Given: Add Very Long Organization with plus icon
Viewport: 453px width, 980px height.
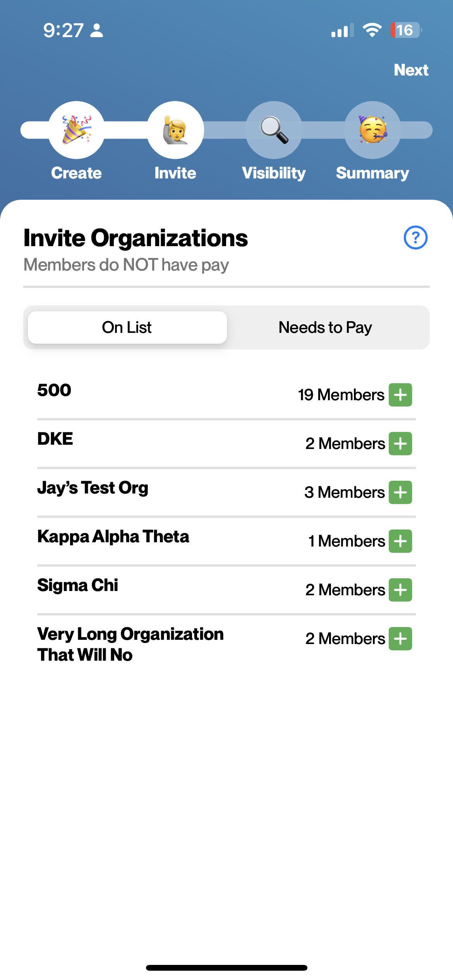Looking at the screenshot, I should point(400,639).
